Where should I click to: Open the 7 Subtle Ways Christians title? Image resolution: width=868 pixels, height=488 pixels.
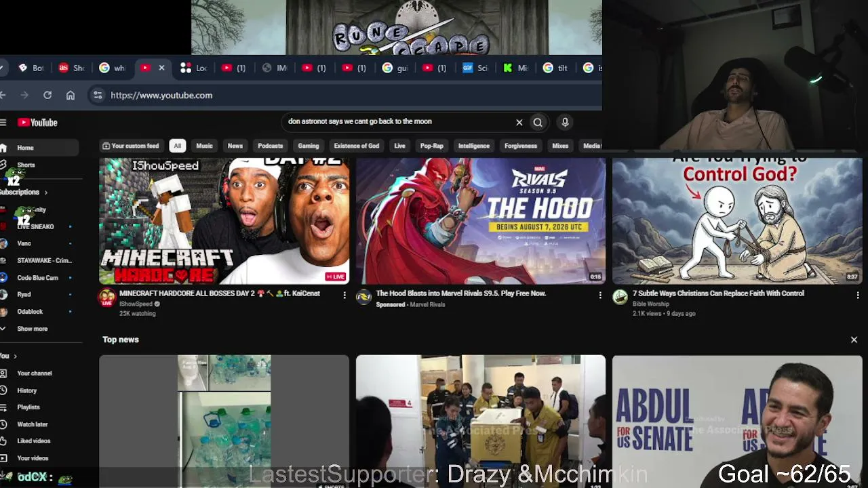click(718, 293)
